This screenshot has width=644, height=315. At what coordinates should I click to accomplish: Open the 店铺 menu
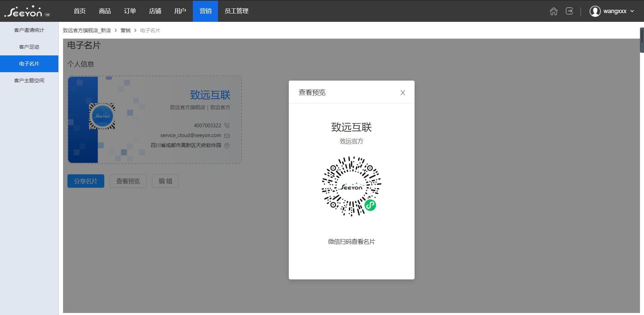click(155, 11)
